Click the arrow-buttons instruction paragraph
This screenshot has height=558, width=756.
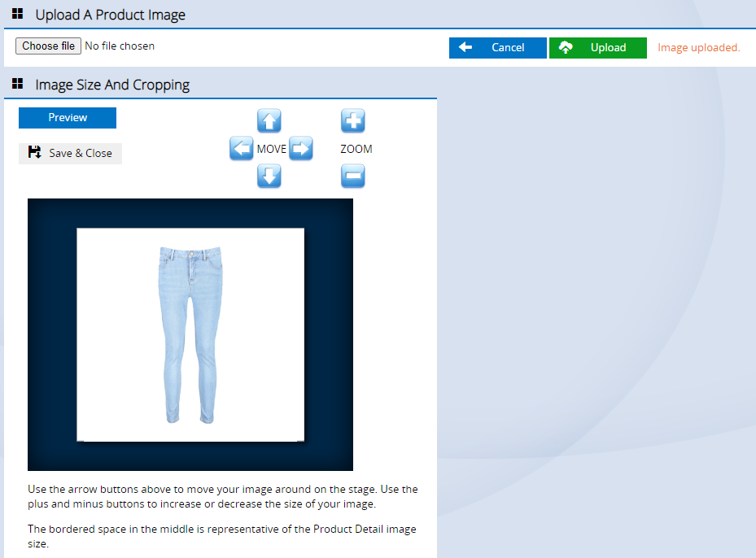223,497
